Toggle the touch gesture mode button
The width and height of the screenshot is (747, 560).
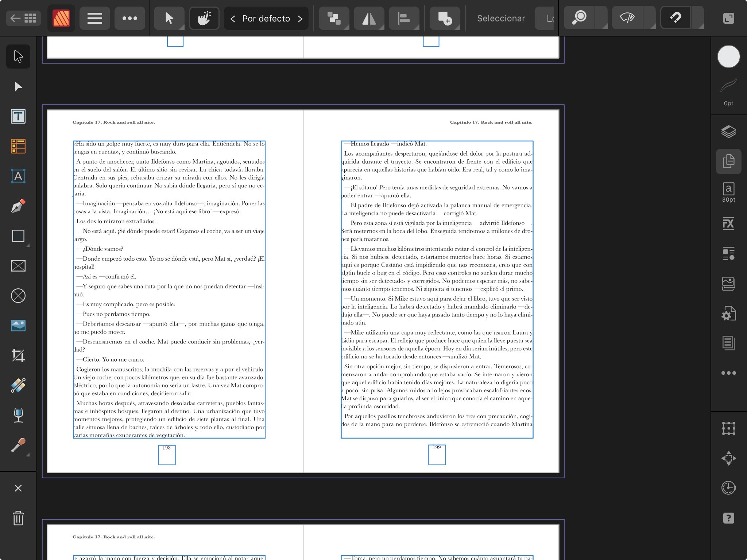tap(204, 18)
